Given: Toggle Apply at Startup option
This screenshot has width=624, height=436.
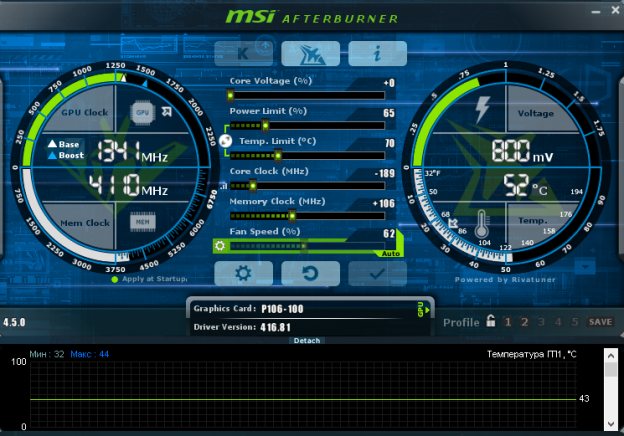Looking at the screenshot, I should (115, 279).
